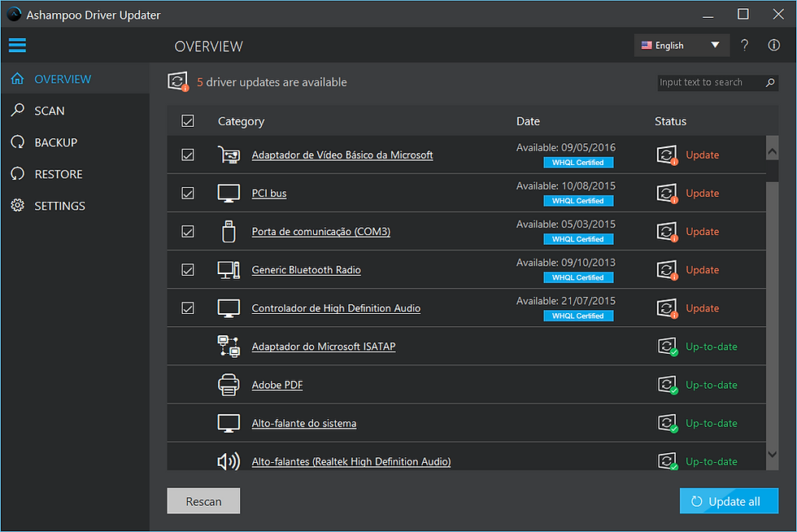Toggle the select-all checkbox in header
797x532 pixels.
pyautogui.click(x=188, y=121)
